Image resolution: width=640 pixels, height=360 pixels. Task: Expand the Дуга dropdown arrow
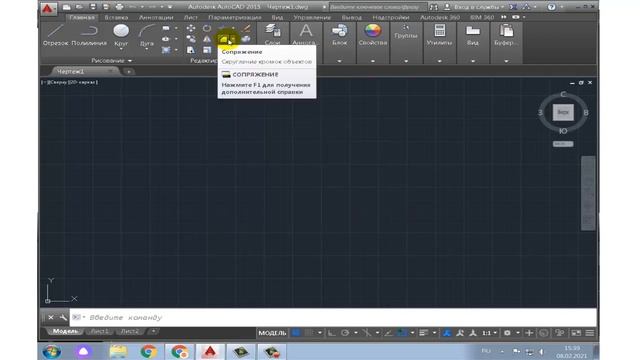coord(146,49)
